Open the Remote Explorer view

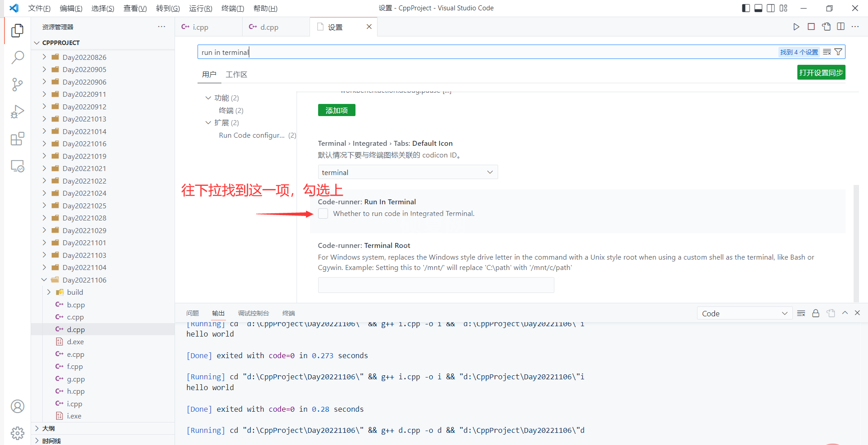17,166
